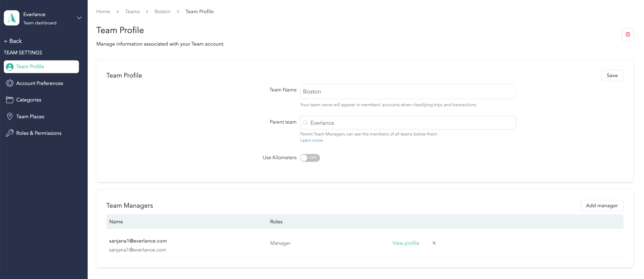Screen dimensions: 644x279
Task: Click the Learn more link
Action: pos(311,140)
